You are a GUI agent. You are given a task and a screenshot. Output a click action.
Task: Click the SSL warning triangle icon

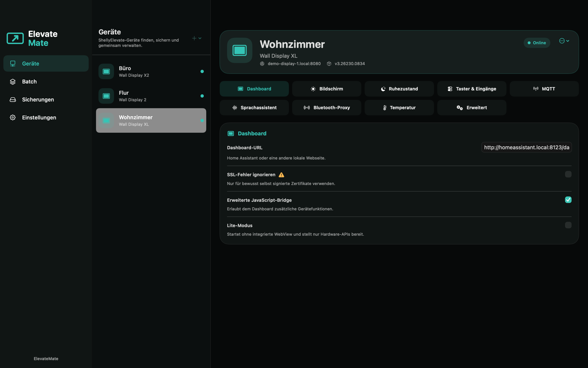281,175
